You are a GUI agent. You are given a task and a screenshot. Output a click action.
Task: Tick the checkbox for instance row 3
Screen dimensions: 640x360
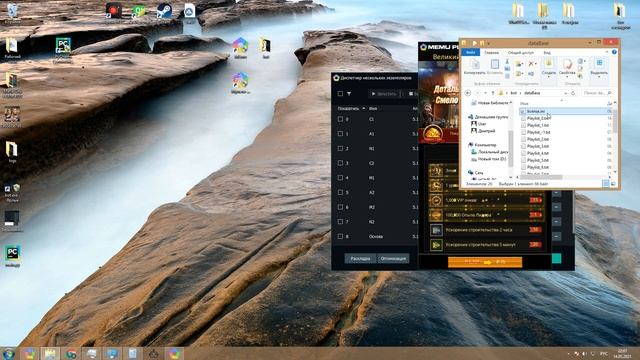tap(340, 163)
